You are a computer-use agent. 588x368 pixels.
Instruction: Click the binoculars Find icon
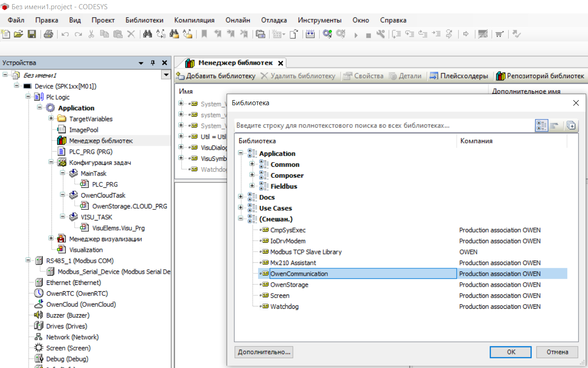pyautogui.click(x=148, y=34)
